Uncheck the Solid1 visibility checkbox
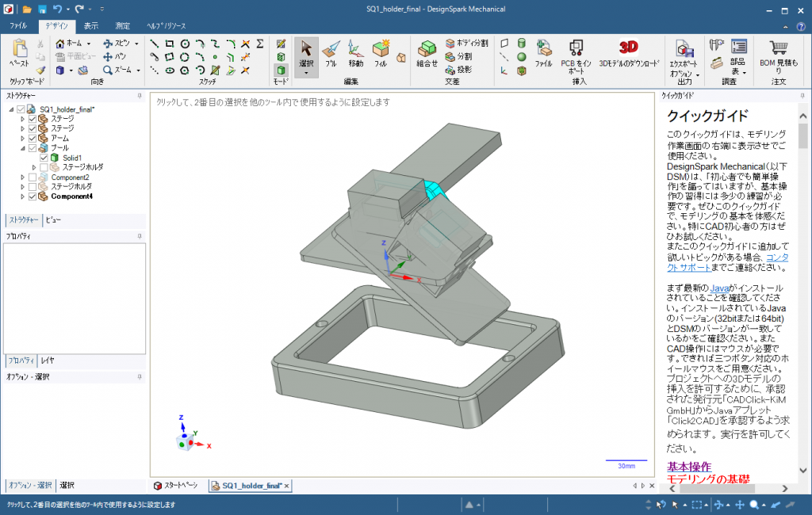This screenshot has width=812, height=515. [44, 158]
